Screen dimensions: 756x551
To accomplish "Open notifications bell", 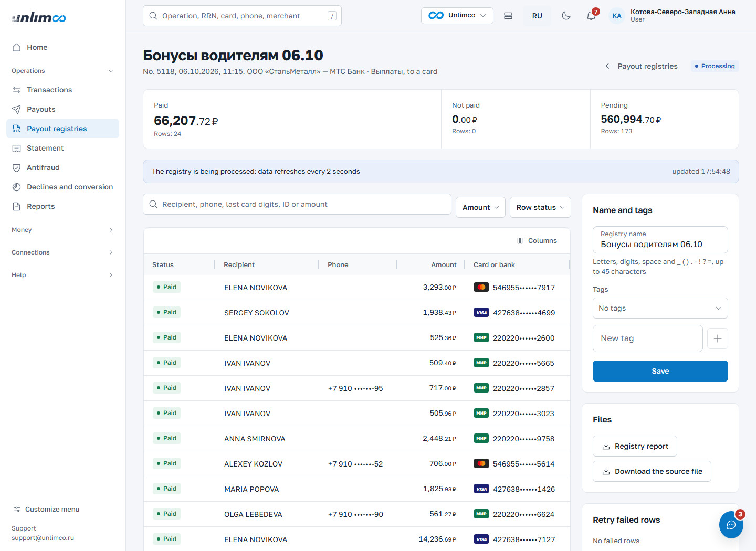I will (x=591, y=16).
